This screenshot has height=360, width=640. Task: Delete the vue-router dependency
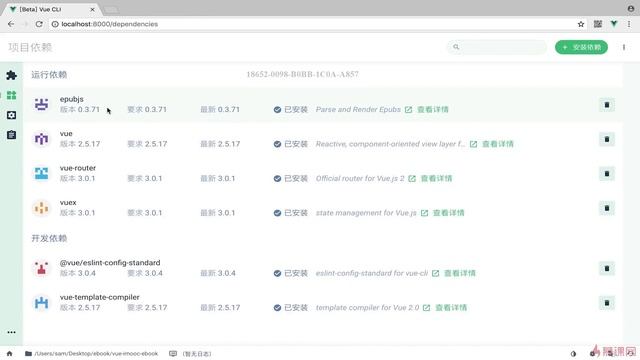[607, 174]
